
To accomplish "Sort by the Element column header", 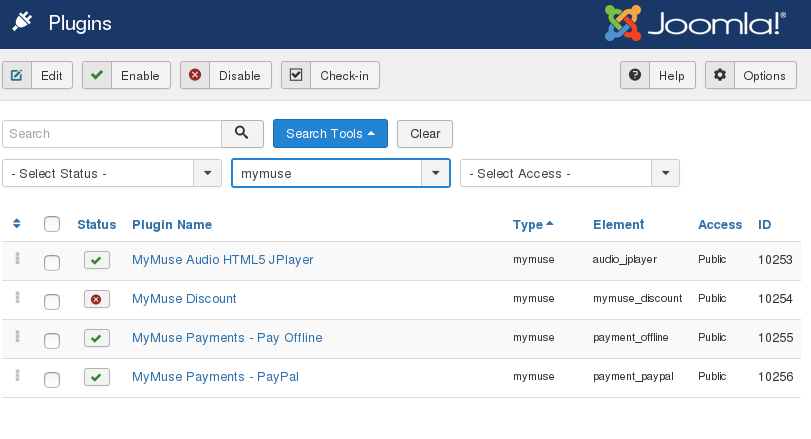I will click(x=619, y=224).
